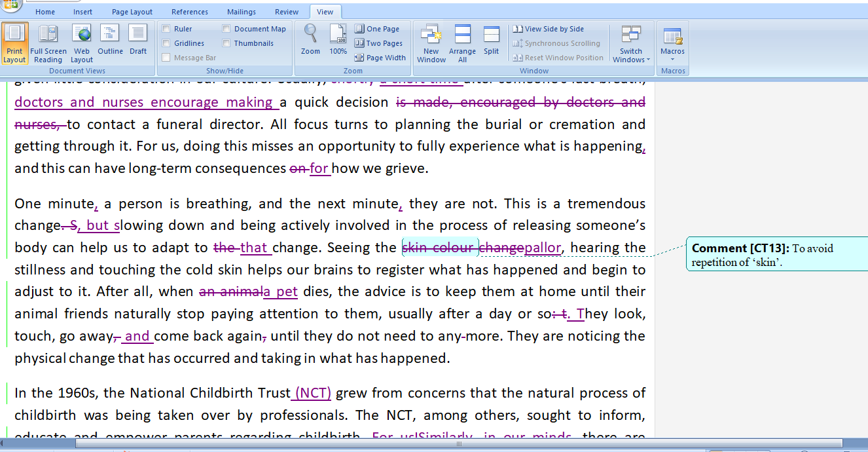Set zoom to 100%

click(338, 39)
